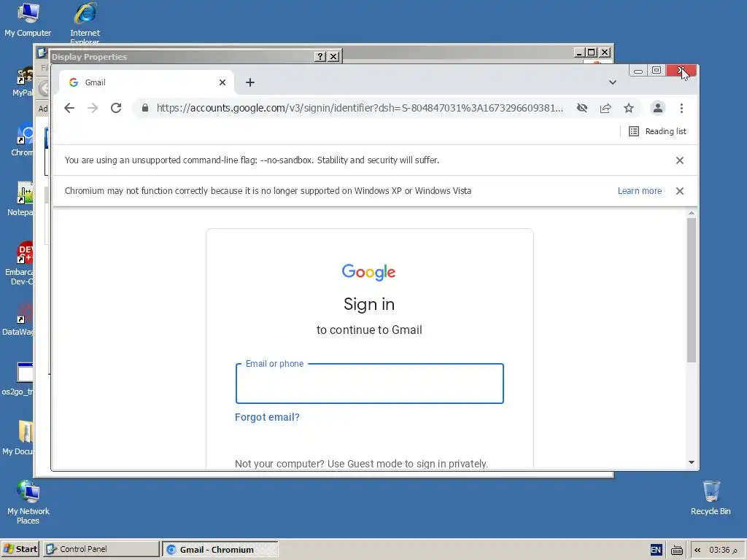Switch to Control Panel in the taskbar
Viewport: 747px width, 560px height.
tap(101, 549)
